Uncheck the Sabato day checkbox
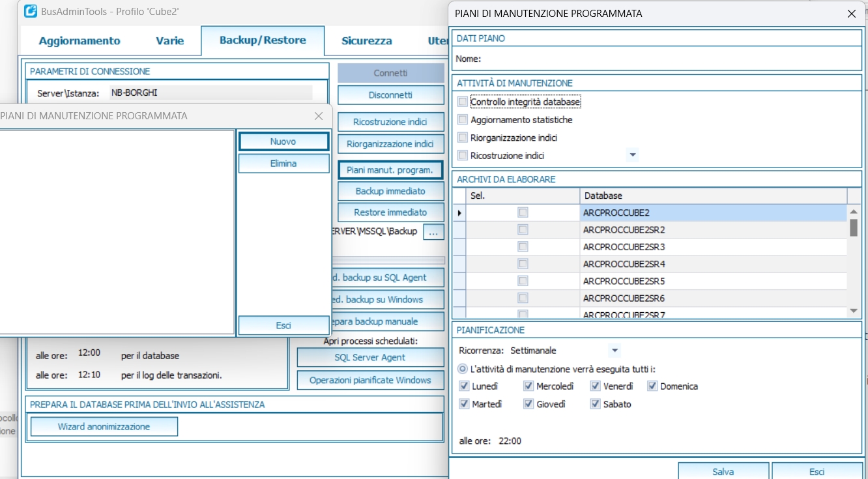 tap(595, 404)
